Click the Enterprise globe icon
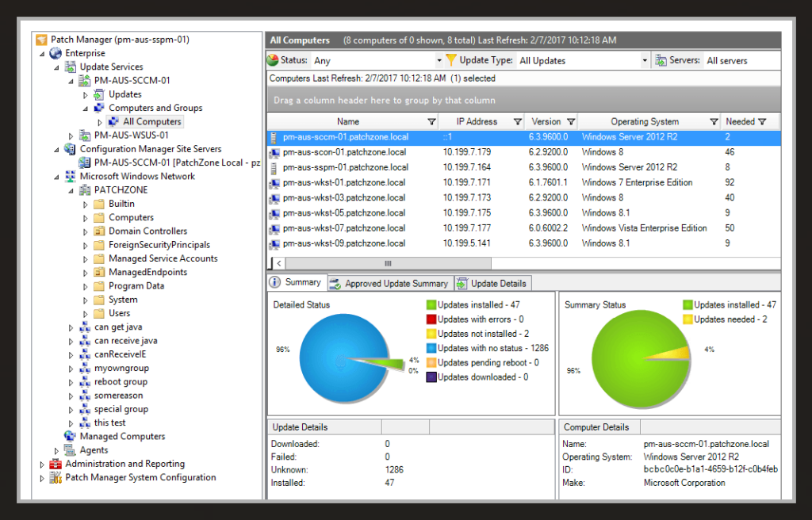 click(55, 52)
